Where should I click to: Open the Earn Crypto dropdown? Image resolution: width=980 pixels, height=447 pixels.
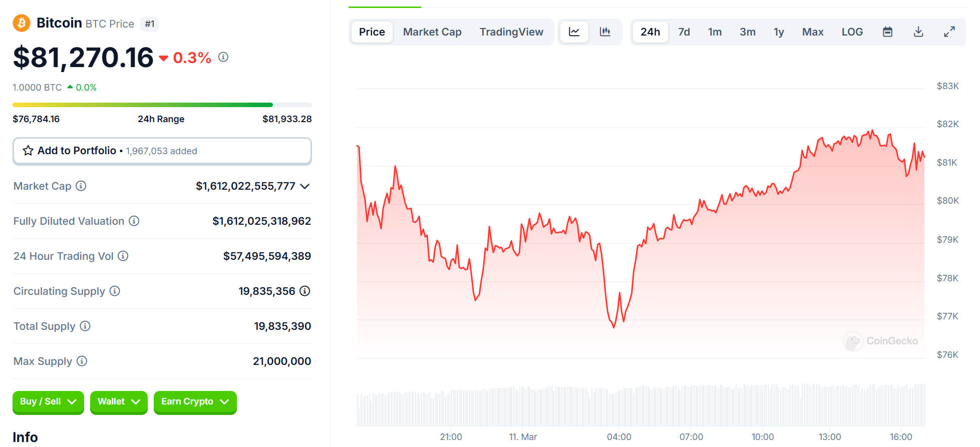coord(195,402)
